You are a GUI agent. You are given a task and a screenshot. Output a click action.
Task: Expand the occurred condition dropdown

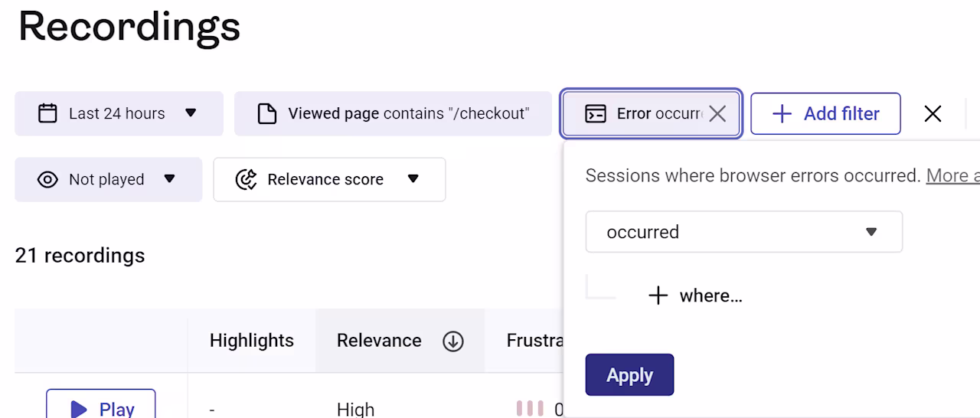(743, 232)
